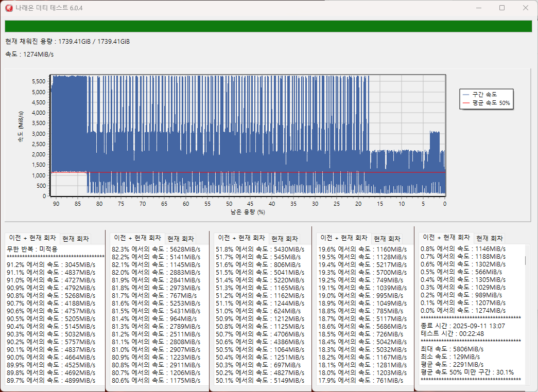Screen dimensions: 538x392
Task: Click the 80.6% 에서의 속도 1175MiB/s row
Action: coord(156,380)
